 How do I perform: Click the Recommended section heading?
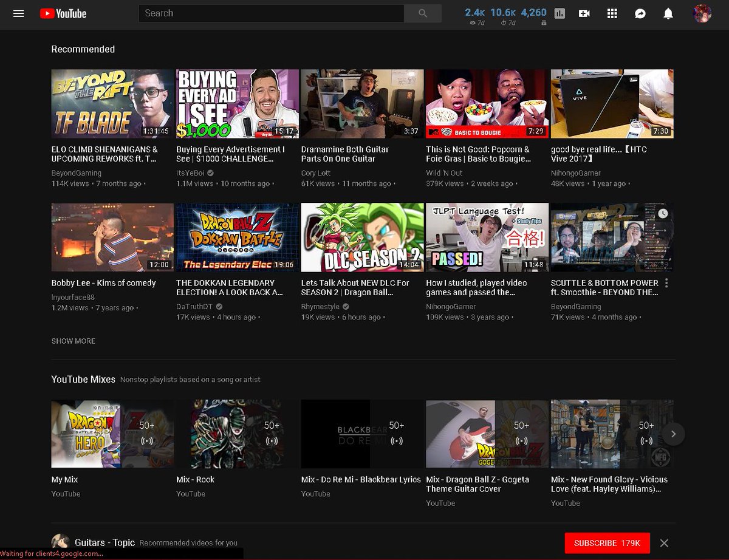pyautogui.click(x=83, y=49)
